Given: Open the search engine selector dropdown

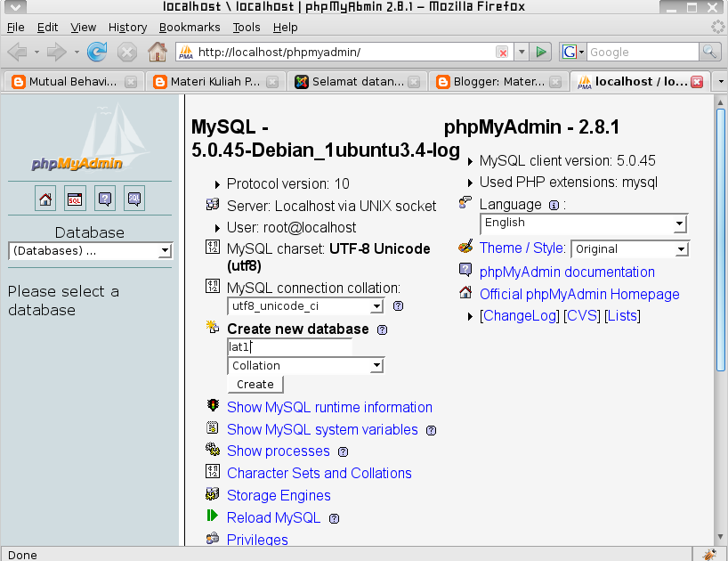Looking at the screenshot, I should [x=573, y=52].
